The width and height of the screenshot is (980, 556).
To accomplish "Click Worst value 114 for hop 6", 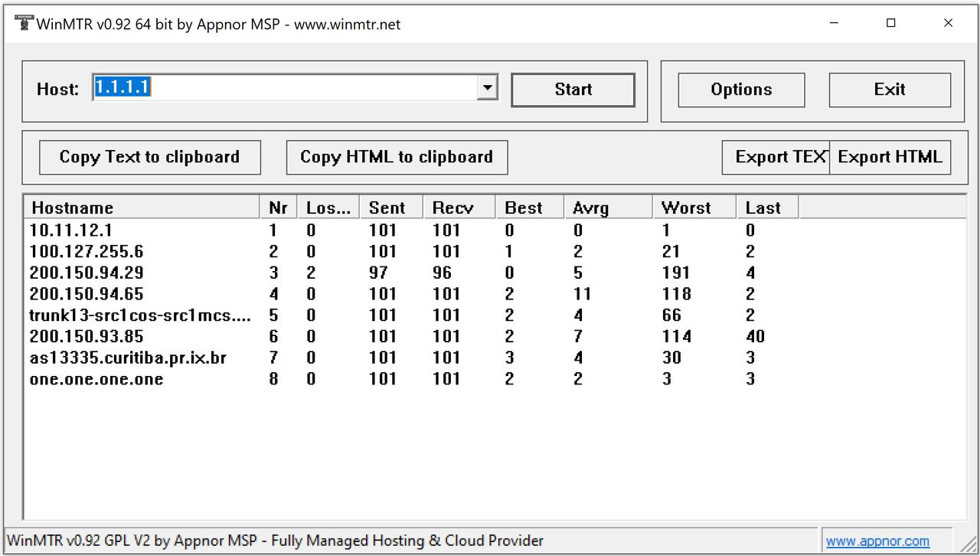I will click(677, 336).
